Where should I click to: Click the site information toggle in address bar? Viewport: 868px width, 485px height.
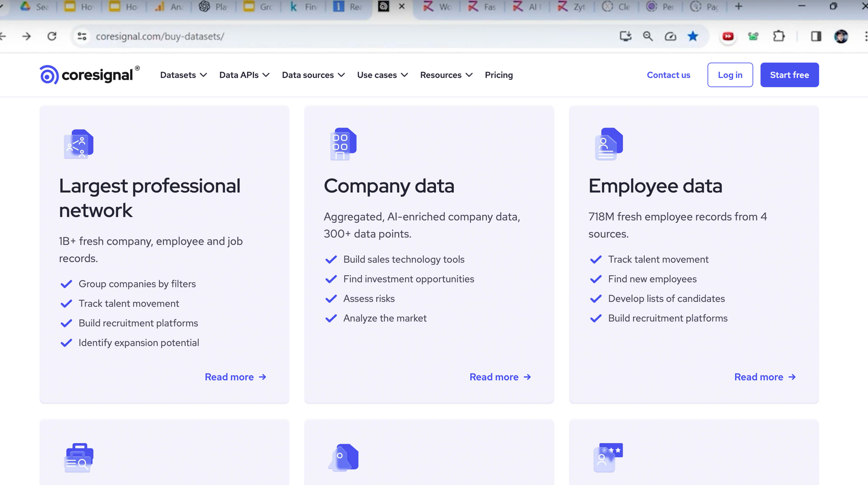point(82,36)
